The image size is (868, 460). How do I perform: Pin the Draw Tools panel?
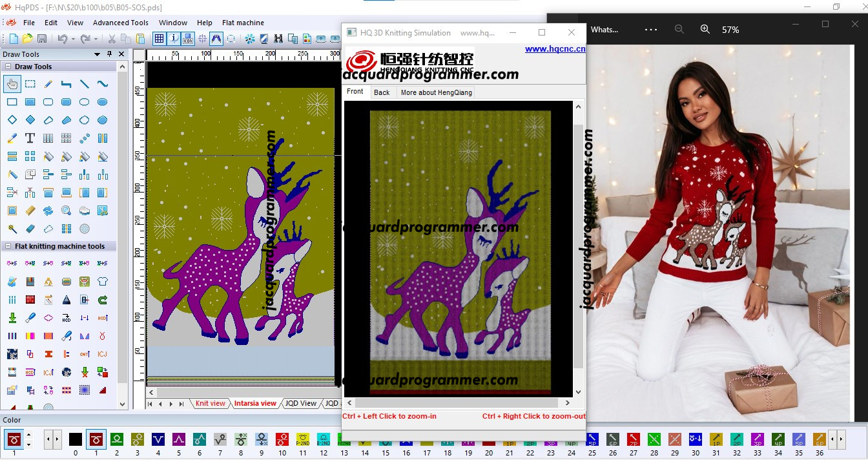pos(110,54)
